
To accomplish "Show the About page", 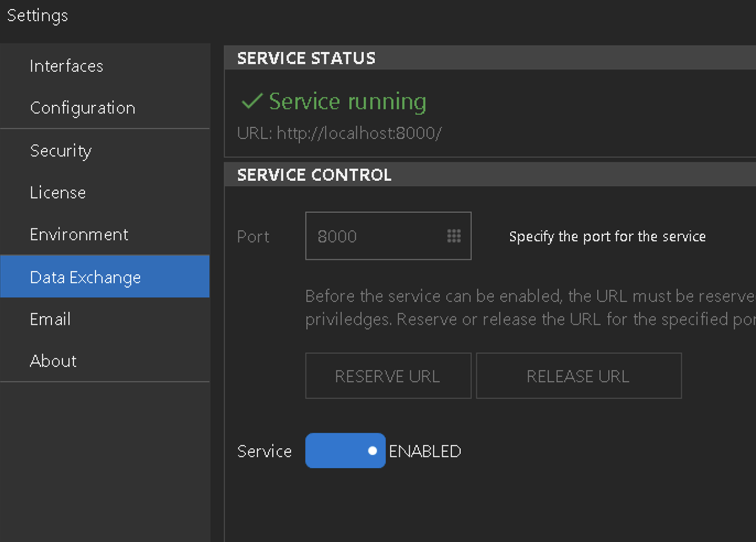I will [x=105, y=361].
